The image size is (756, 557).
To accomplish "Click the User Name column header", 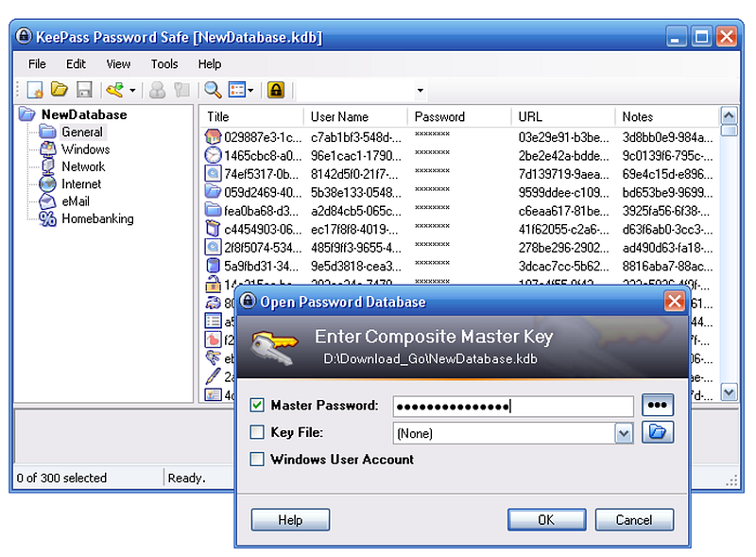I will (x=355, y=117).
